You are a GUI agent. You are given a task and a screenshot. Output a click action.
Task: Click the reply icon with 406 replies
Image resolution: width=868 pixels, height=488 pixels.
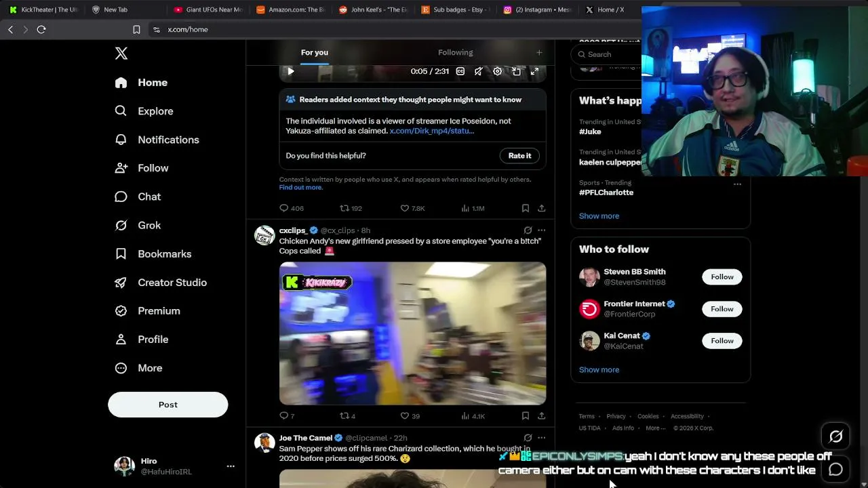pos(284,208)
